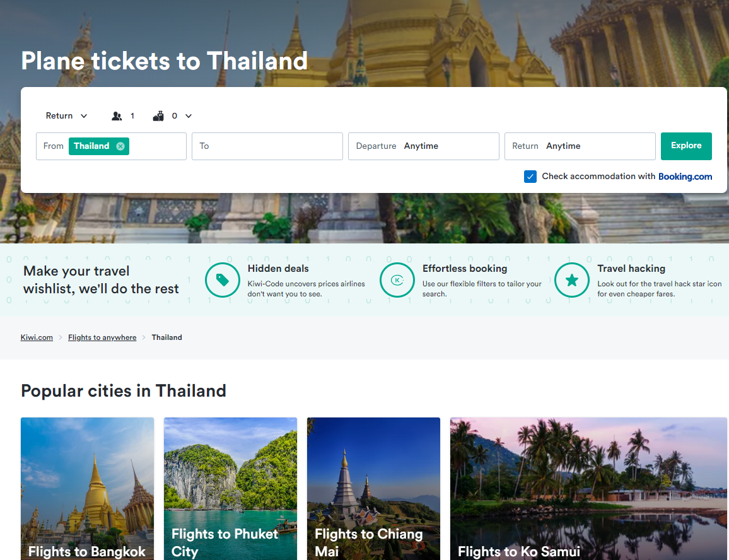Viewport: 729px width, 560px height.
Task: Click the Hidden deals price tag icon
Action: point(223,280)
